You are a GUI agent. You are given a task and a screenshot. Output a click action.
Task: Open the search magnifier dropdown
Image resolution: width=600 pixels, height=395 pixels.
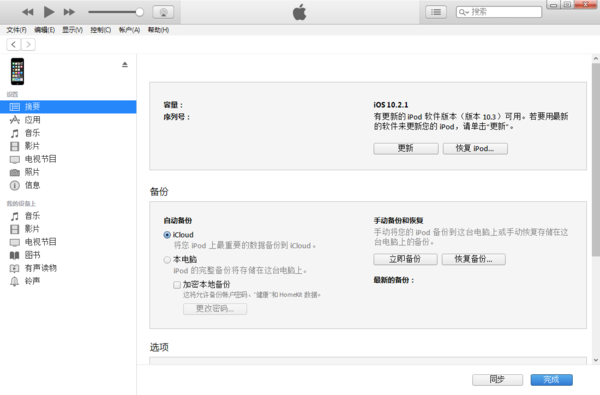464,12
